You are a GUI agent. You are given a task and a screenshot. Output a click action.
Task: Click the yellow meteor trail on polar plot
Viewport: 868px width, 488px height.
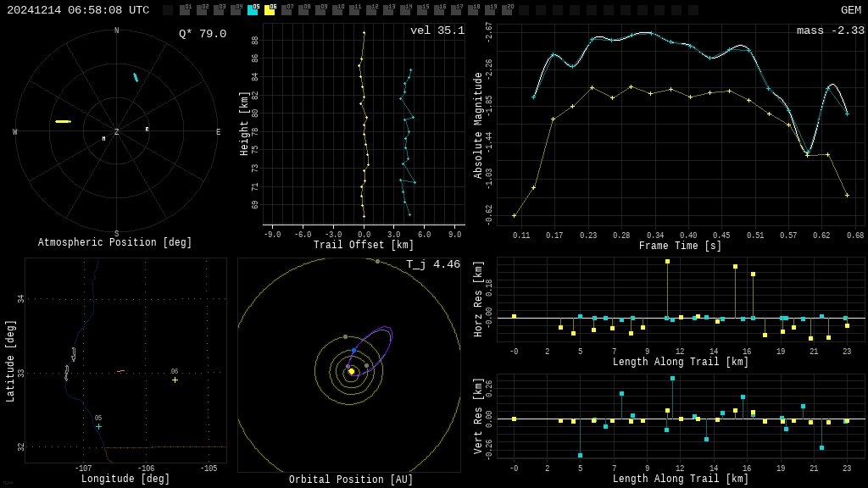[x=63, y=121]
